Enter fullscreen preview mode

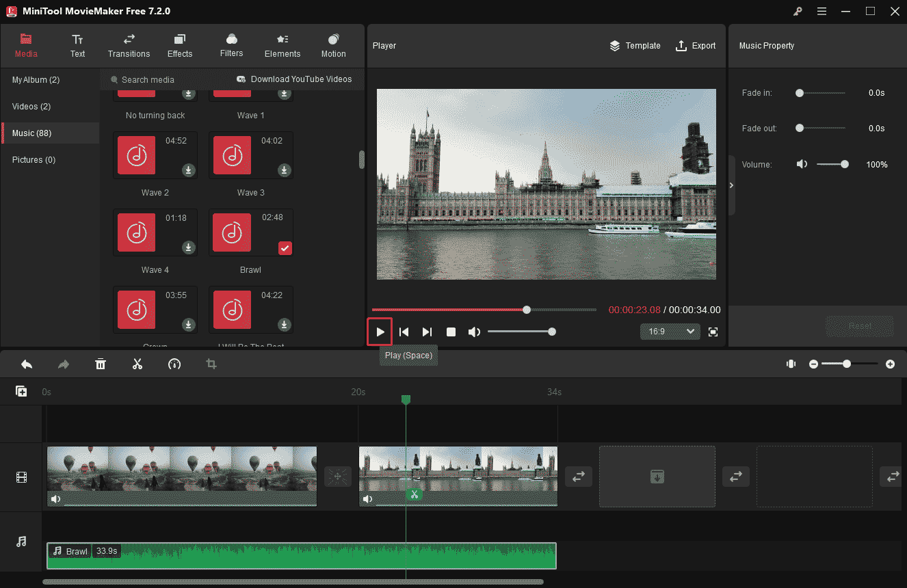point(713,332)
